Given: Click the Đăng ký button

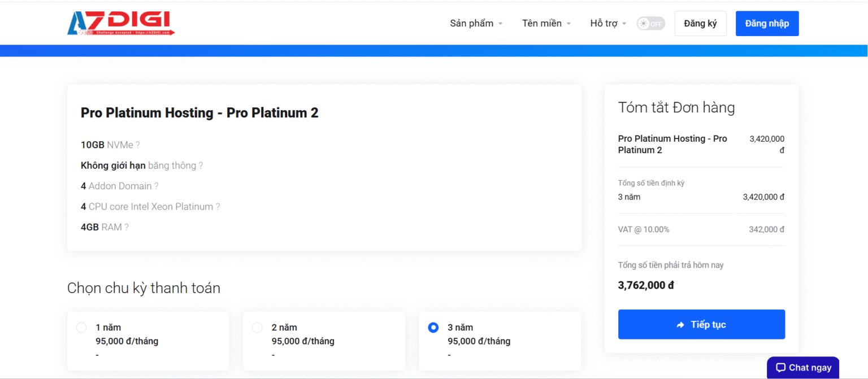Looking at the screenshot, I should click(700, 24).
